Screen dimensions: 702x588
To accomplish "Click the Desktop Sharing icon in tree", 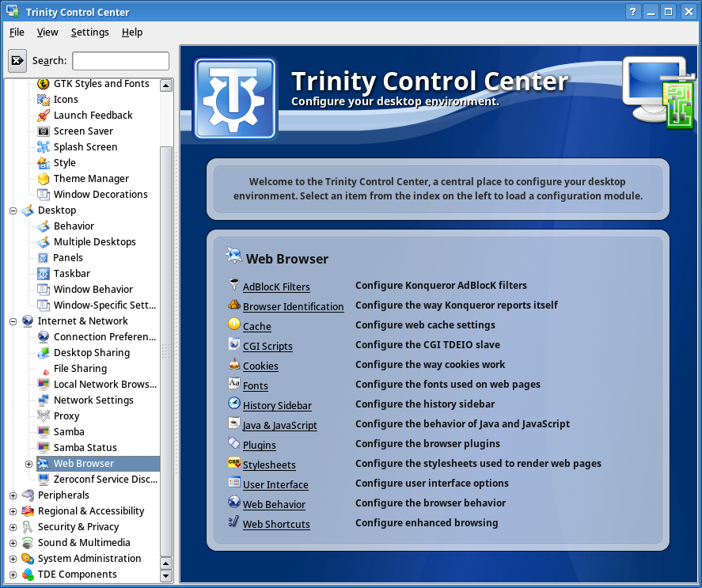I will point(44,353).
